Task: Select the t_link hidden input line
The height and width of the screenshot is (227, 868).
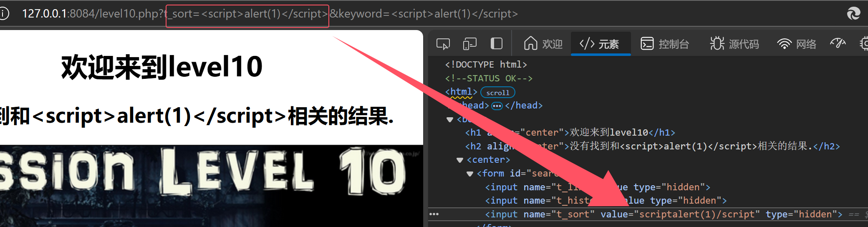Action: 598,187
